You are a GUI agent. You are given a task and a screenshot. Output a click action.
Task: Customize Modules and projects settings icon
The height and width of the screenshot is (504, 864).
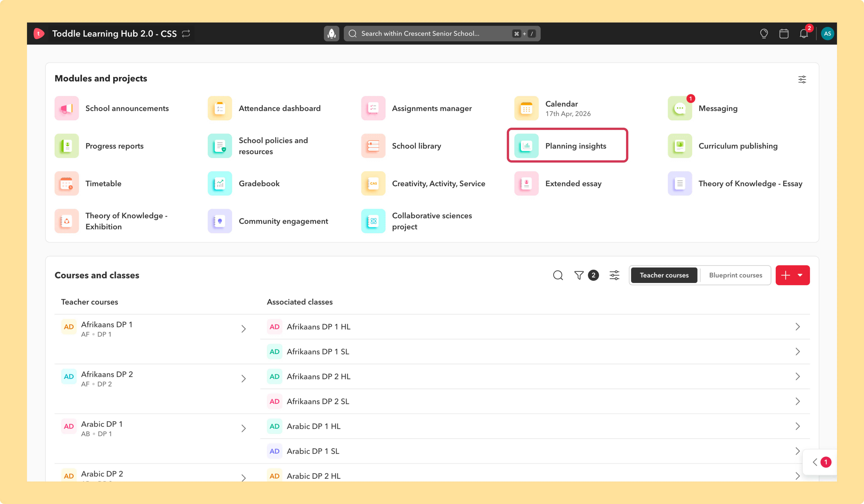[x=802, y=80]
